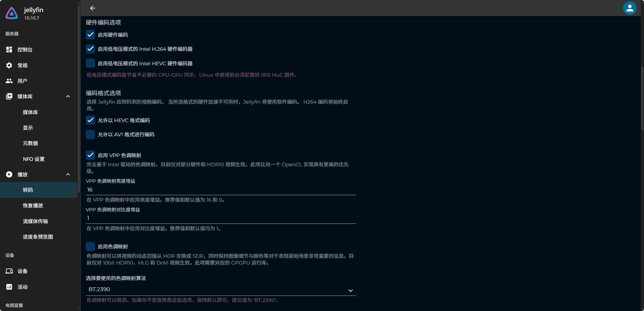
Task: Open 常规 general settings gear icon
Action: 9,65
